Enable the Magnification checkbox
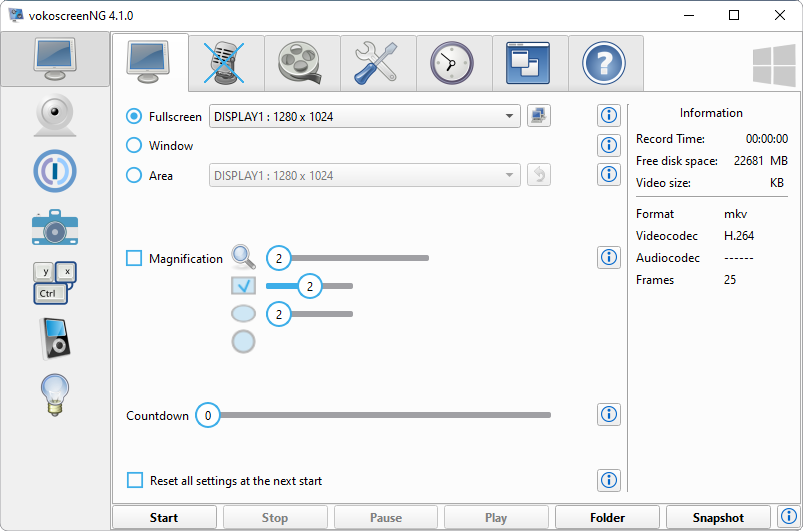 coord(135,259)
